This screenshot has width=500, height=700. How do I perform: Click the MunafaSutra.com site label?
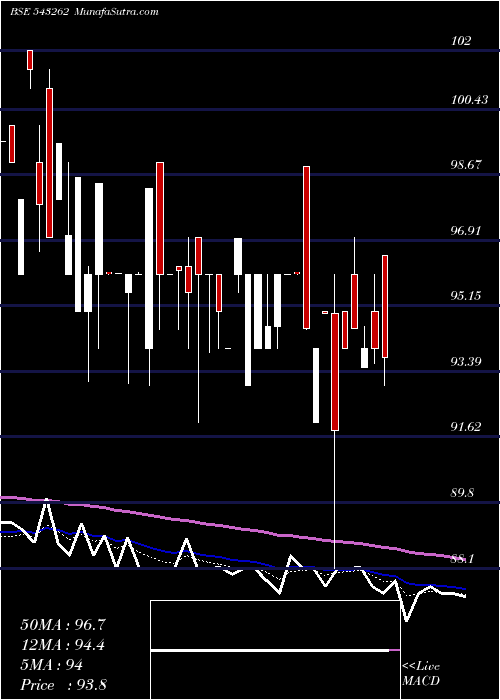pyautogui.click(x=117, y=12)
